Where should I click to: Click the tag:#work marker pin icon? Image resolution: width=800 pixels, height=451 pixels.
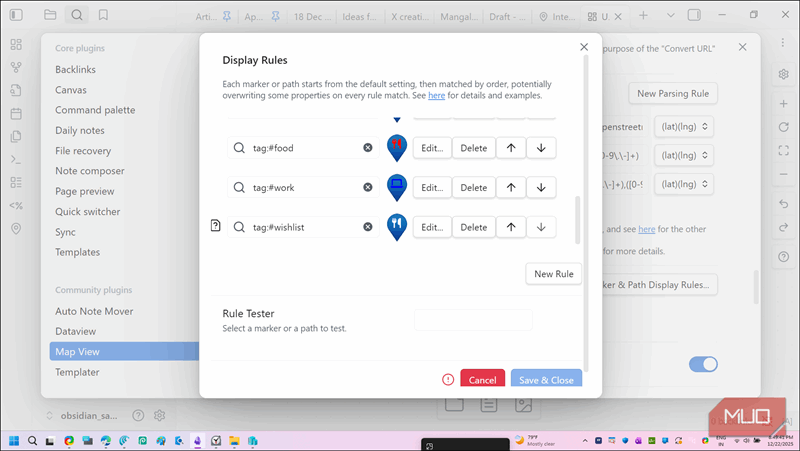coord(397,187)
